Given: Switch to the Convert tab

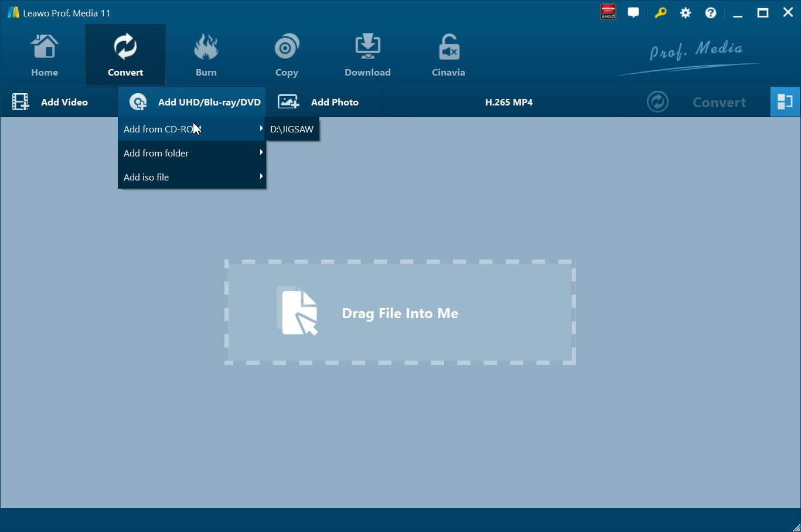Looking at the screenshot, I should click(125, 54).
